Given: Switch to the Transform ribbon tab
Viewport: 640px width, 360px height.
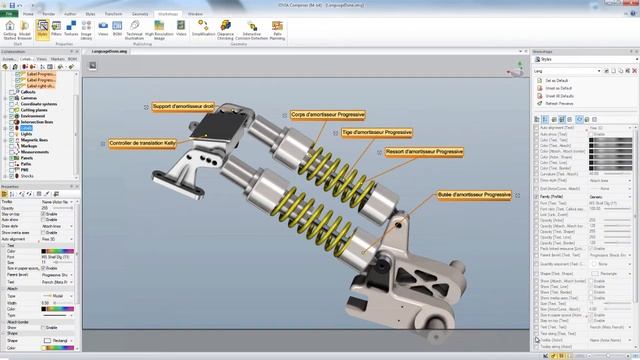Looking at the screenshot, I should click(x=113, y=14).
